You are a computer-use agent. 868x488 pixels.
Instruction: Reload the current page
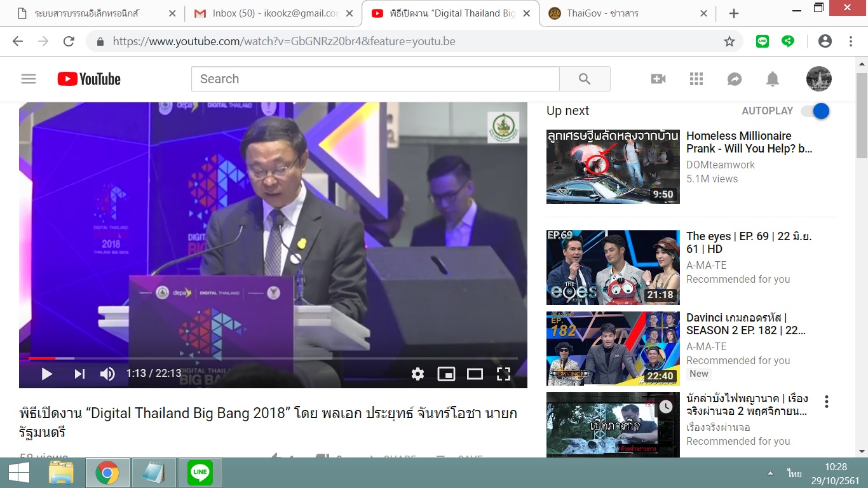pyautogui.click(x=69, y=41)
